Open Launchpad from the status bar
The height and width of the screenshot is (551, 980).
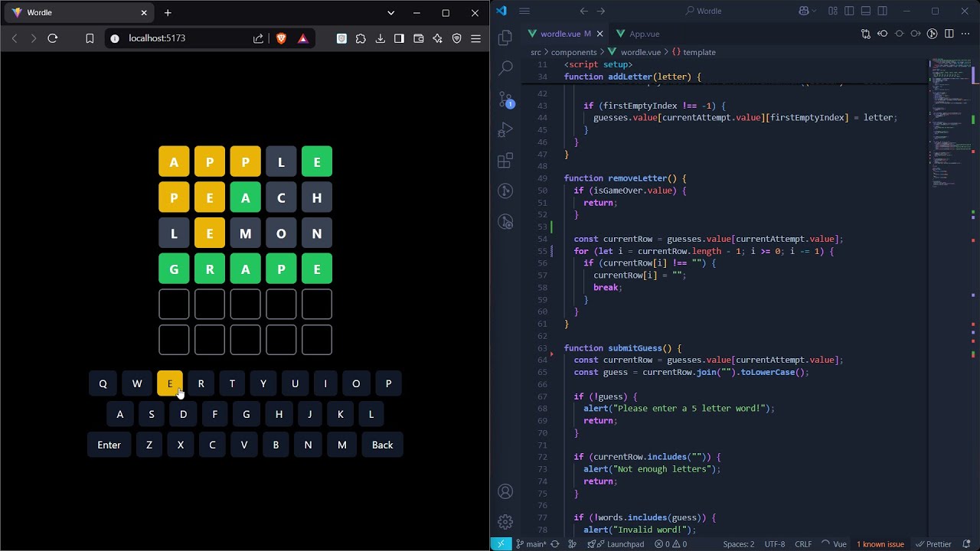[616, 544]
